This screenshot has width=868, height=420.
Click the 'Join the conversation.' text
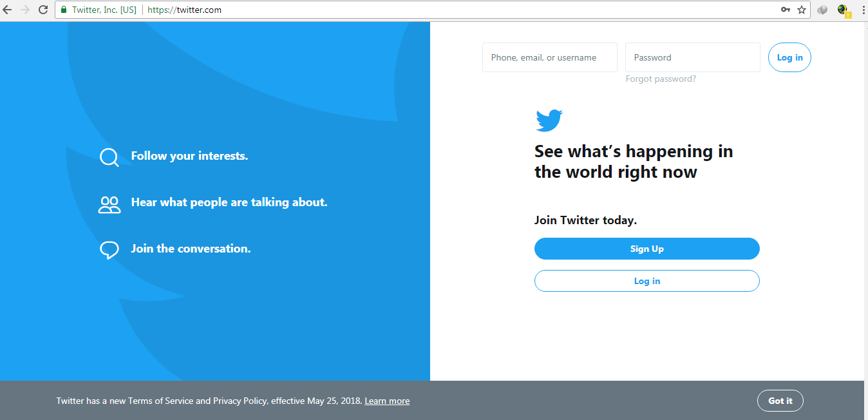coord(191,249)
